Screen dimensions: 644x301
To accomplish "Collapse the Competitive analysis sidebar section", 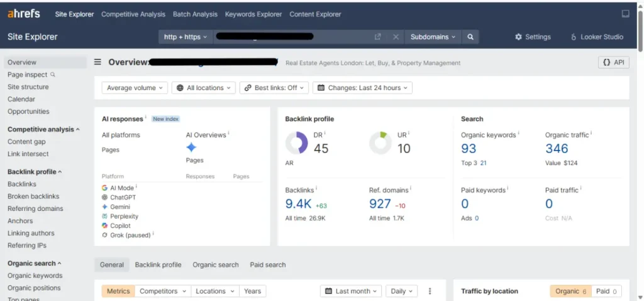I will click(x=43, y=129).
